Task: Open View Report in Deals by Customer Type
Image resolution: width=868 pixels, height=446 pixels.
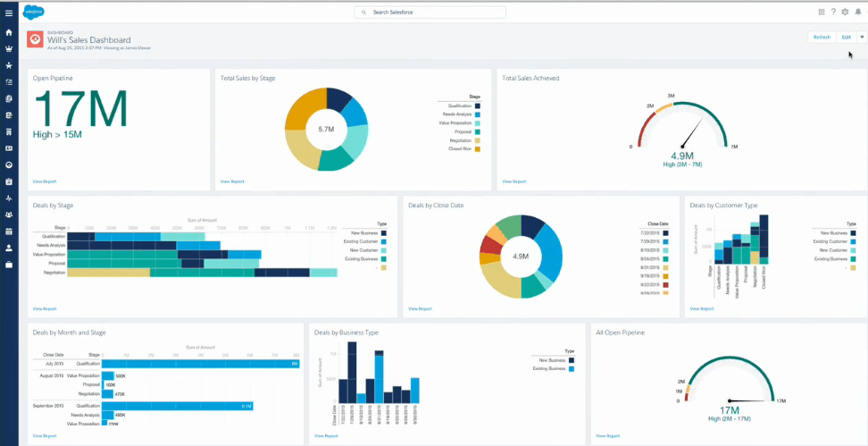Action: coord(702,308)
